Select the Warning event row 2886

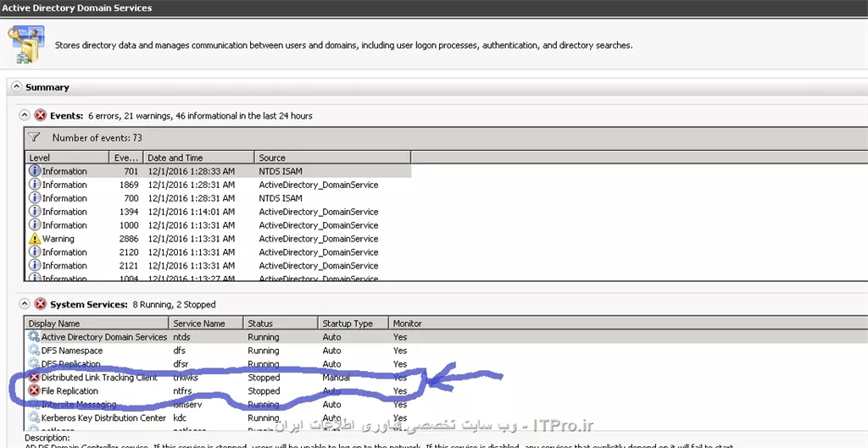point(219,238)
